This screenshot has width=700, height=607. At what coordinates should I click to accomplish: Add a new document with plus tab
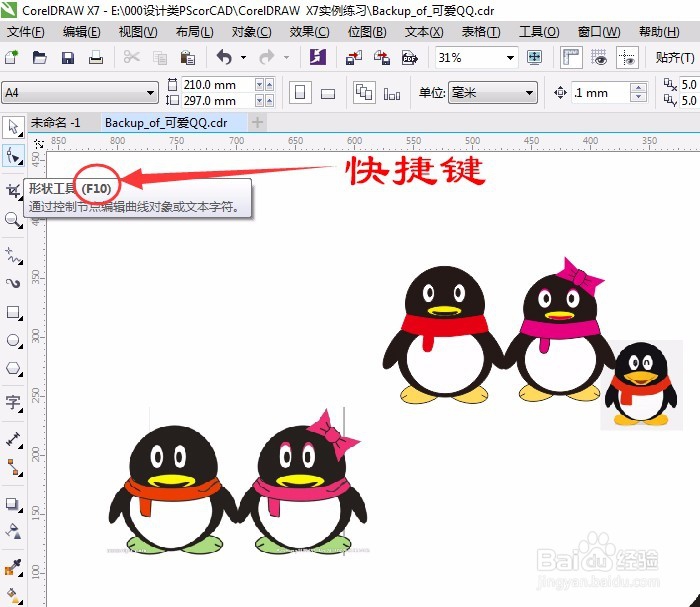click(257, 122)
